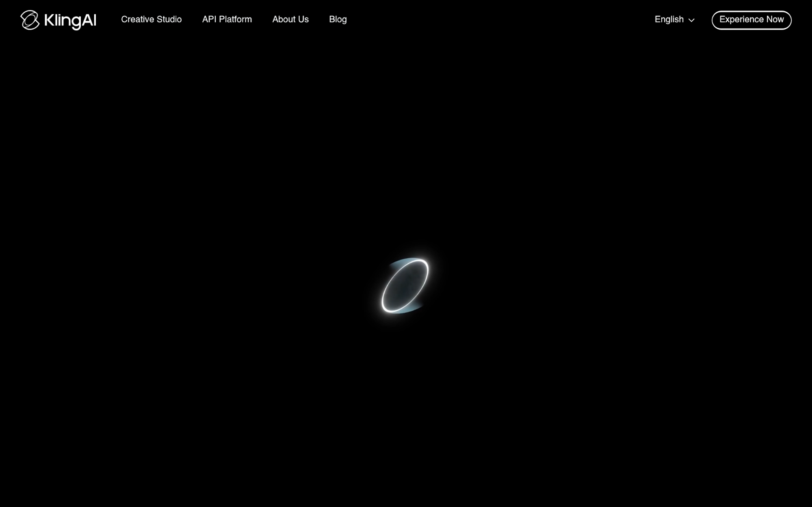Click About Us in the top bar
The image size is (812, 507).
[290, 19]
